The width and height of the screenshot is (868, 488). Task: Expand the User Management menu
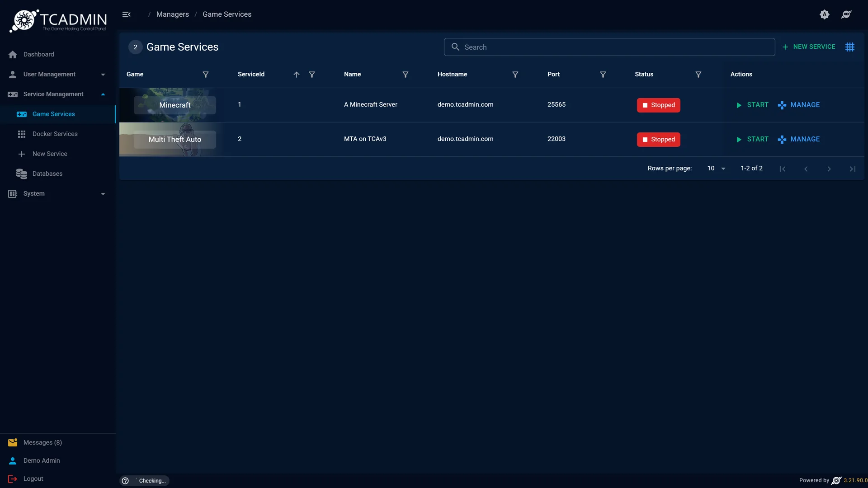tap(57, 74)
